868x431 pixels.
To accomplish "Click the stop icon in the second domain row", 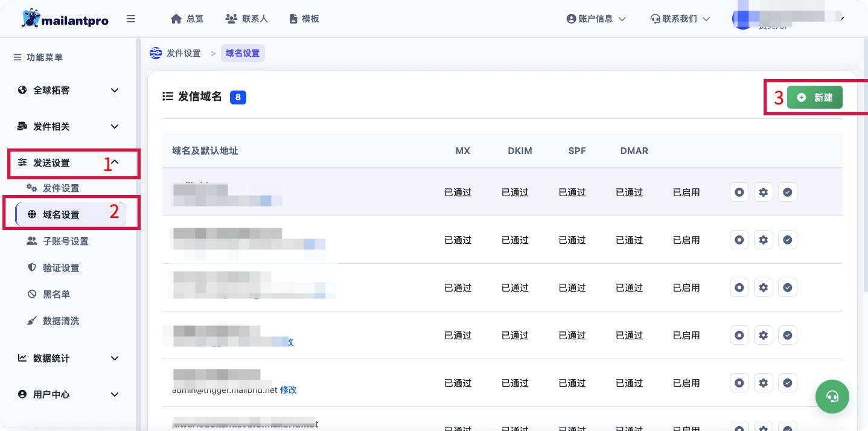I will pos(739,240).
